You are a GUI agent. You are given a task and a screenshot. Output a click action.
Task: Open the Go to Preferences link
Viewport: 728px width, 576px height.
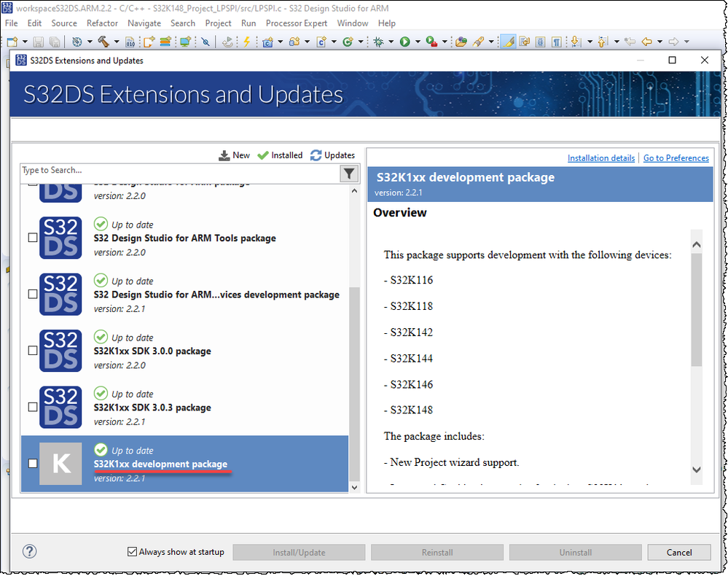(x=676, y=158)
